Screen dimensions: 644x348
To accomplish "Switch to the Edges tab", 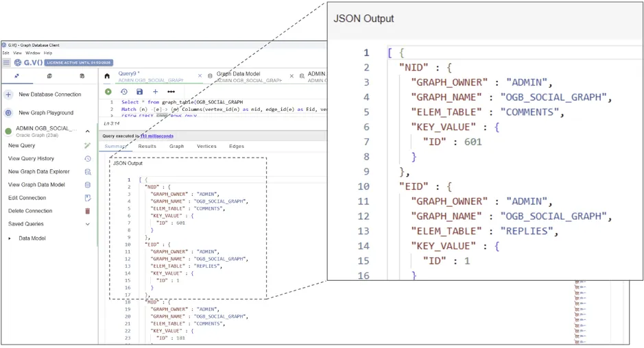I will [237, 146].
